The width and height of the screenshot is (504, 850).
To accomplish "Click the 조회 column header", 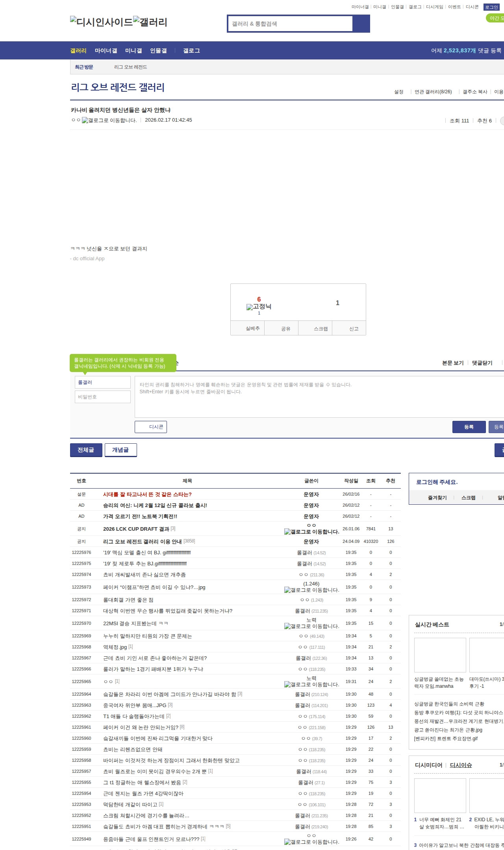I will pyautogui.click(x=371, y=481).
